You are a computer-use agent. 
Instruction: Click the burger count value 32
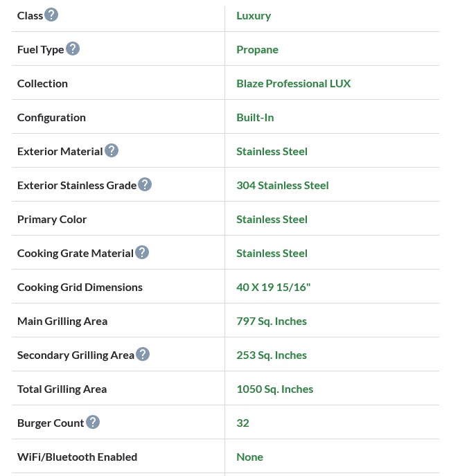click(242, 423)
